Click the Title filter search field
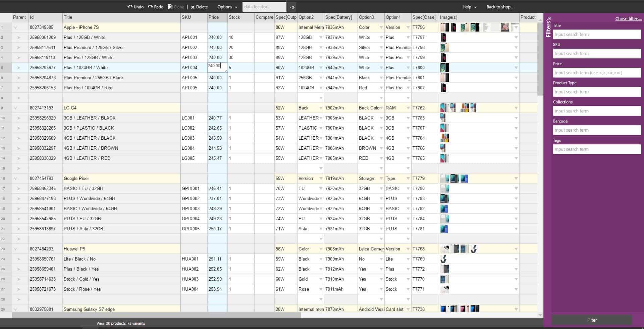The image size is (644, 329). pyautogui.click(x=597, y=34)
